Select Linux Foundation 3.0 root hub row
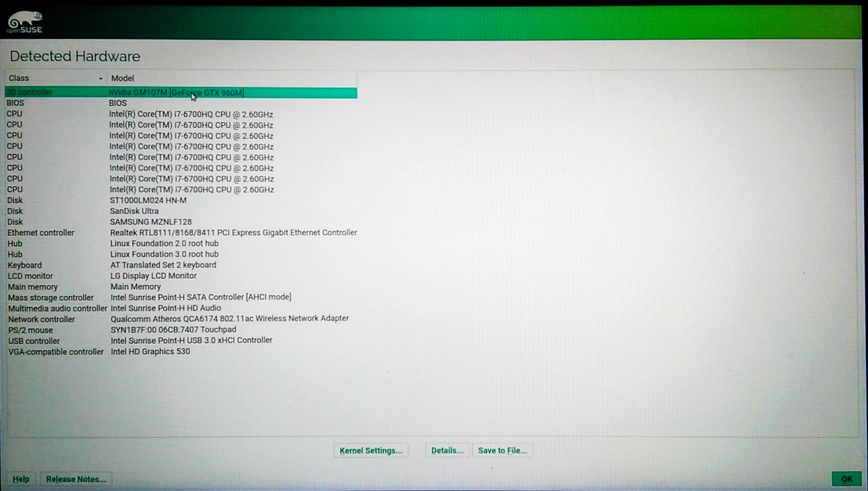 click(181, 254)
